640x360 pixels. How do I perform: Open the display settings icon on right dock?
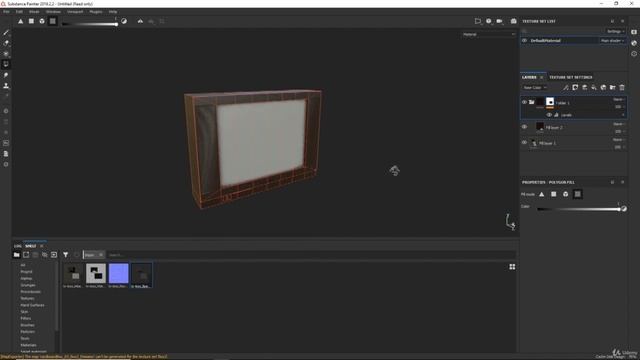click(634, 32)
